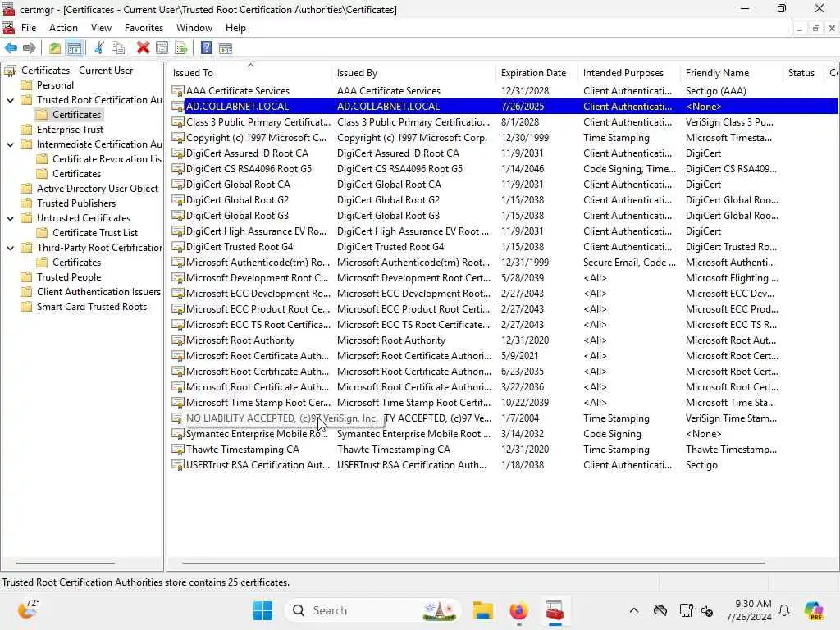This screenshot has height=630, width=840.
Task: Go up one level with folder icon
Action: click(x=55, y=48)
